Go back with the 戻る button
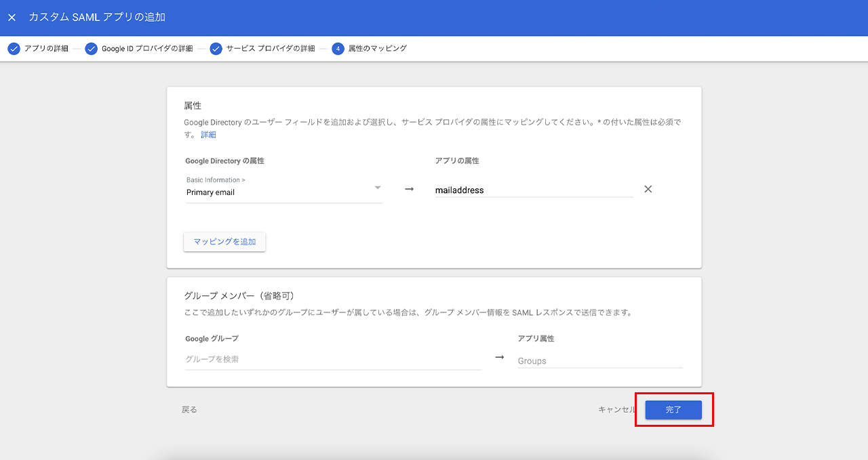The width and height of the screenshot is (868, 460). [189, 410]
